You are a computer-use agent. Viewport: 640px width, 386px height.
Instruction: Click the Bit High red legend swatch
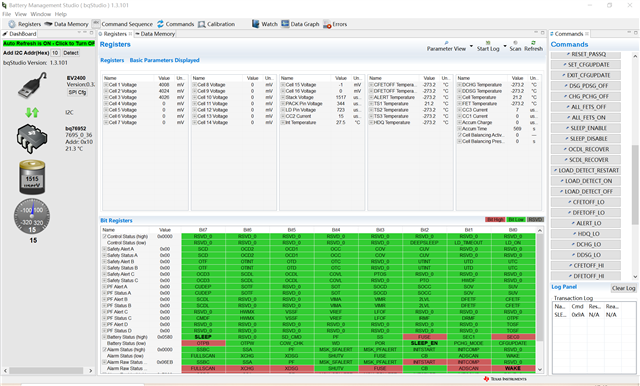point(495,220)
